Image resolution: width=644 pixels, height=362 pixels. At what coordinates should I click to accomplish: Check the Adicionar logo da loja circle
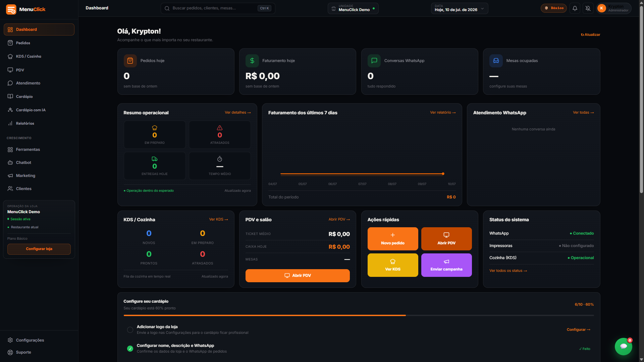click(x=130, y=330)
